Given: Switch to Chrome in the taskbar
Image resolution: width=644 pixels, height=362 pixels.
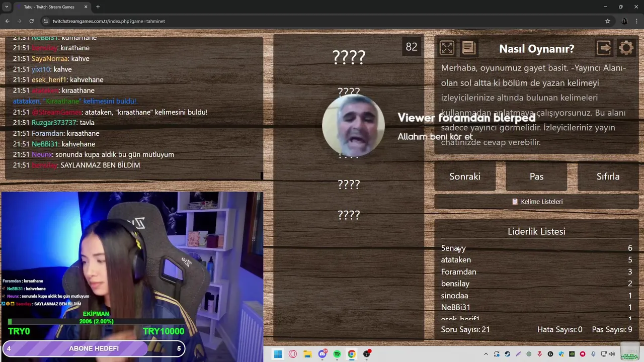Looking at the screenshot, I should (352, 354).
